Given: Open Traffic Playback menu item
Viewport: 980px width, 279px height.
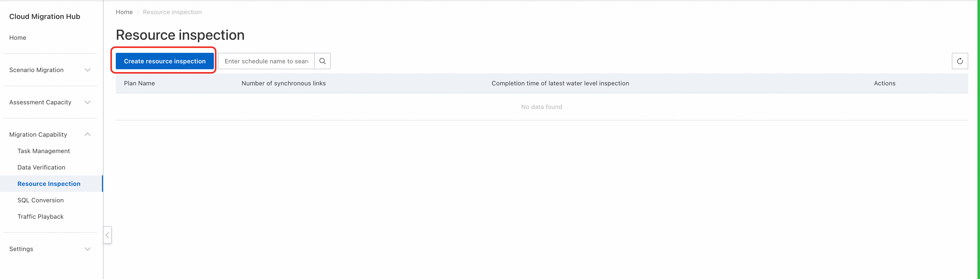Looking at the screenshot, I should (41, 217).
